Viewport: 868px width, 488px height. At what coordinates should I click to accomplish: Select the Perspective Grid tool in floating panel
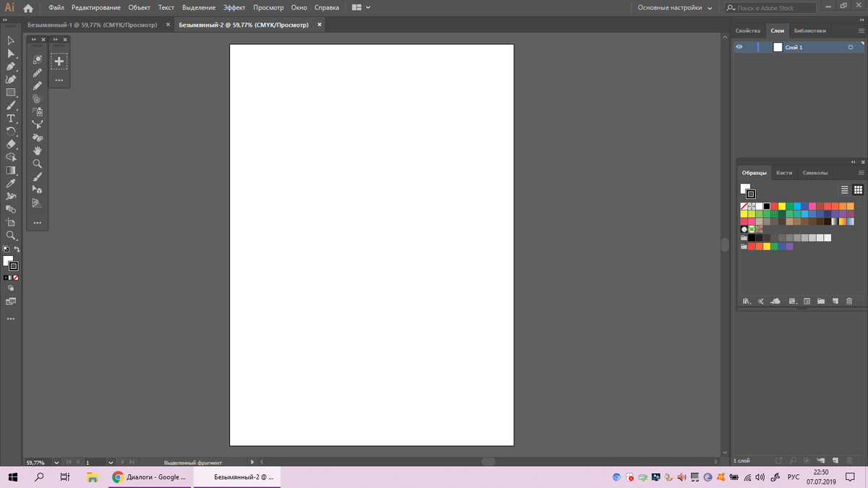pos(38,202)
